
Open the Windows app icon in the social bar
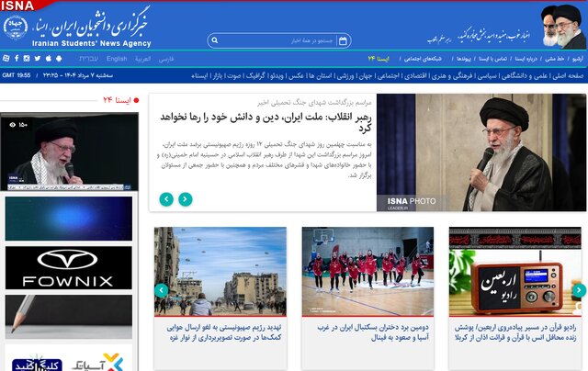coord(6,59)
